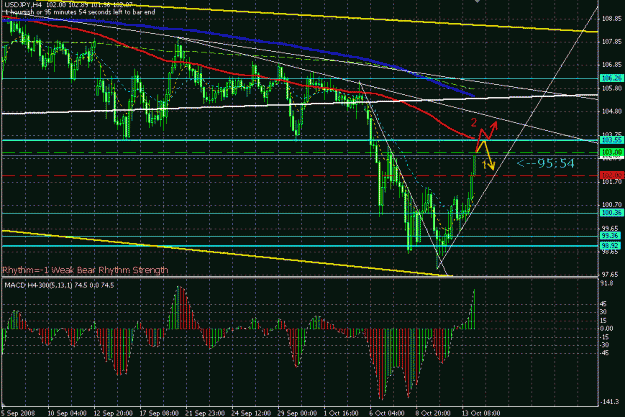The image size is (625, 417).
Task: Click the '17 Sep 08:00' time axis label
Action: [159, 413]
